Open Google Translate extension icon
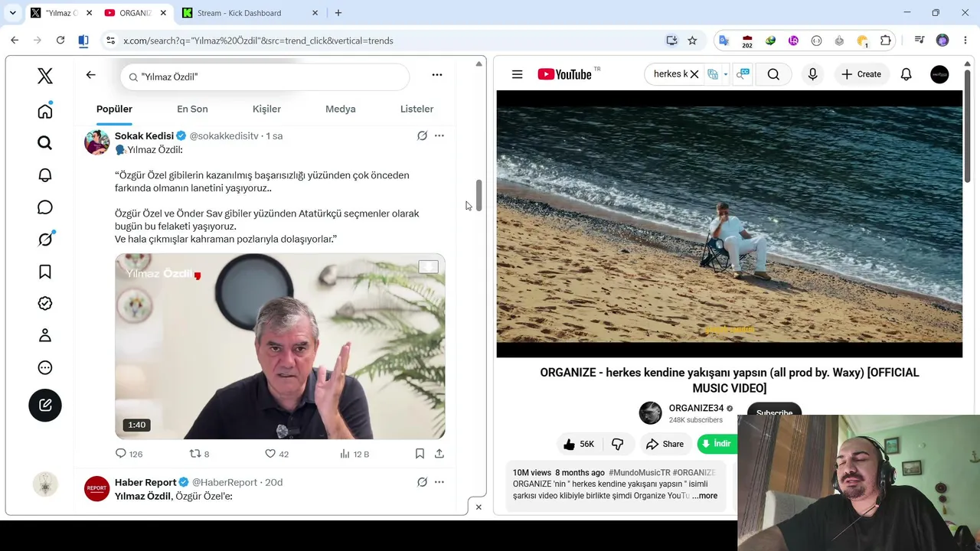 click(x=724, y=41)
